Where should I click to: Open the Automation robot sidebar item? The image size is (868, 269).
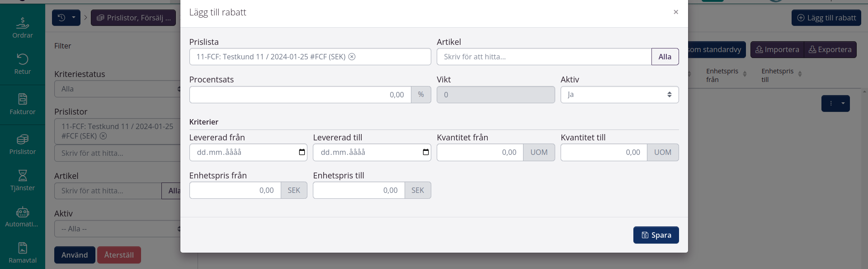[23, 216]
